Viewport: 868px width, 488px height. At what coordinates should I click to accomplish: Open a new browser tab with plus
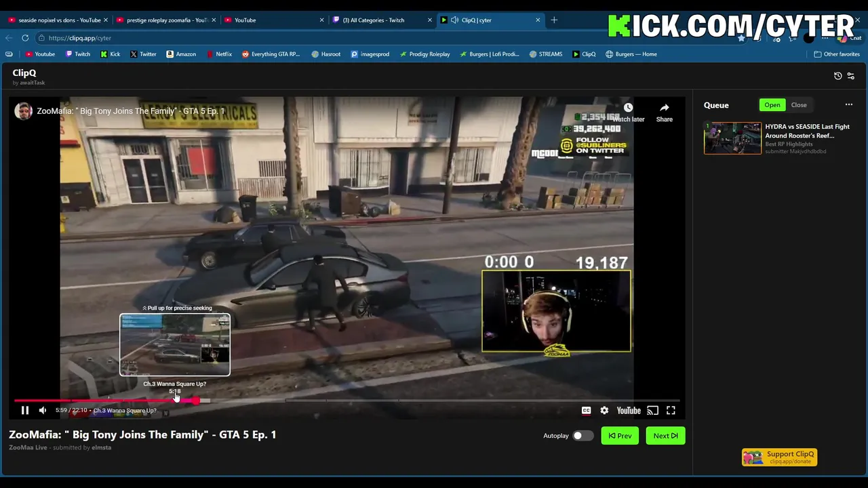[554, 20]
